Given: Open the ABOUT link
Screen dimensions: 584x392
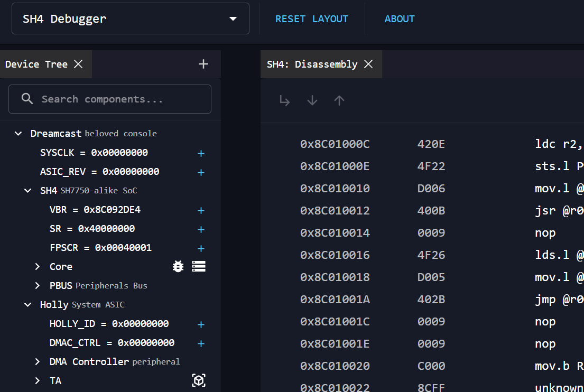Looking at the screenshot, I should coord(400,19).
